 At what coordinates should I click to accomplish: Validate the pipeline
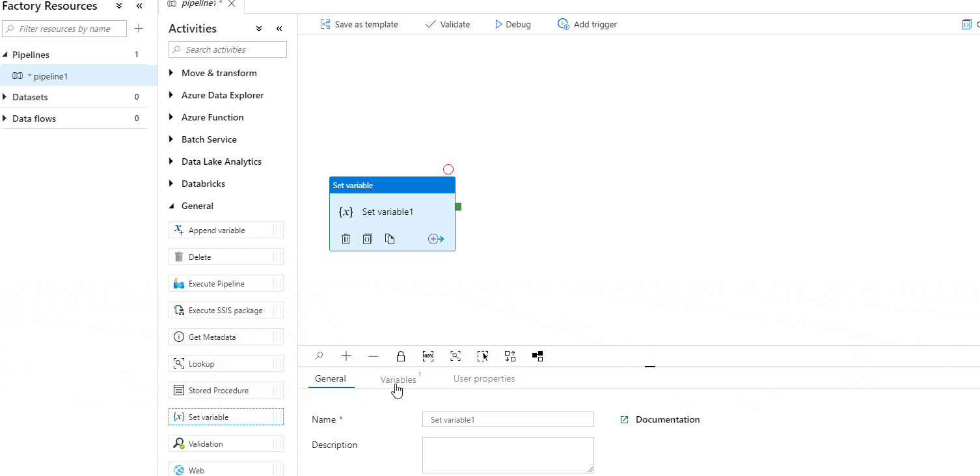[x=448, y=24]
